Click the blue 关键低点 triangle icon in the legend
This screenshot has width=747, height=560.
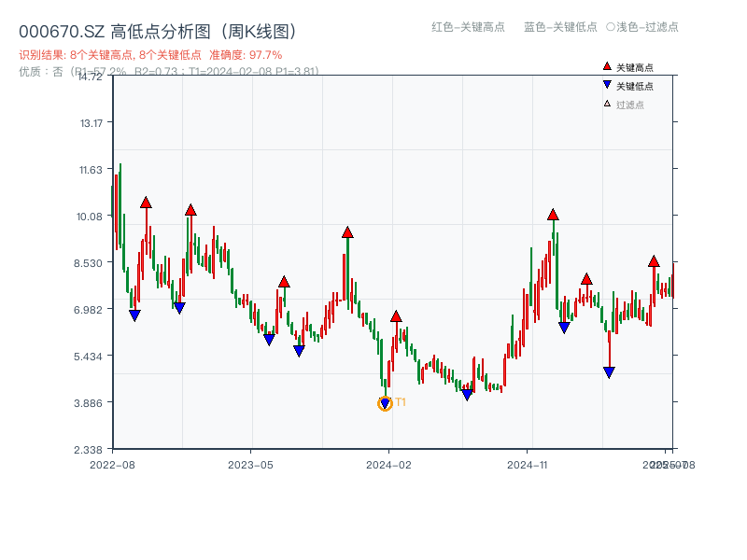[606, 83]
